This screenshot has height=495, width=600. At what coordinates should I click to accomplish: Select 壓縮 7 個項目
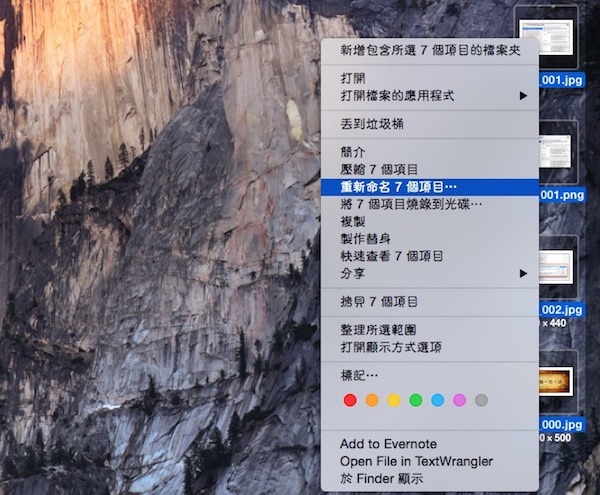[430, 169]
